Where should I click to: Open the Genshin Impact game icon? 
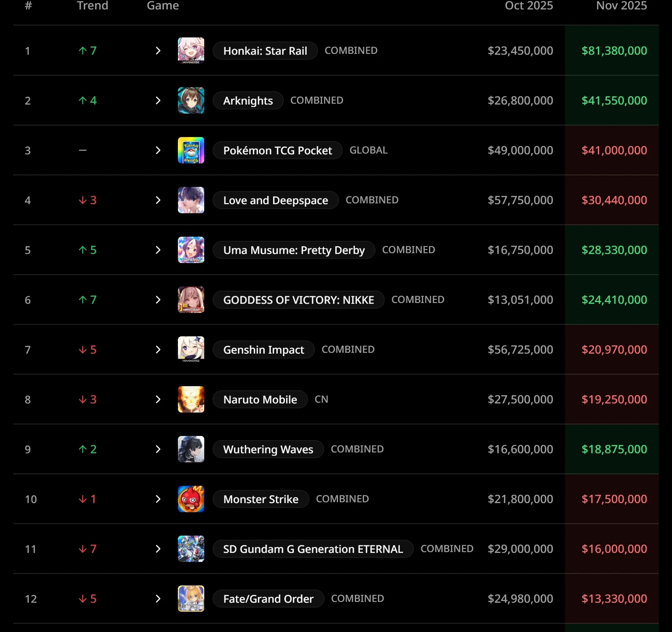[x=191, y=350]
